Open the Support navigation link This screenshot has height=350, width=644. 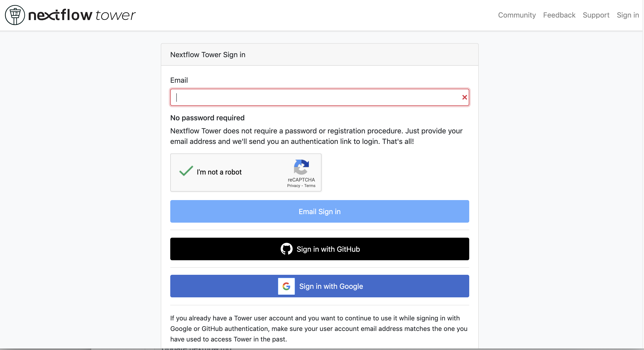(x=596, y=15)
